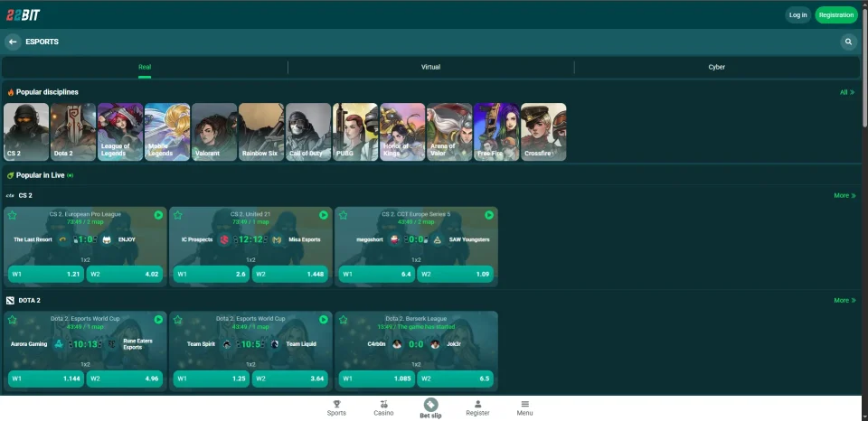The width and height of the screenshot is (868, 421).
Task: Bet W1 1.085 on C4rb0n
Action: click(377, 379)
